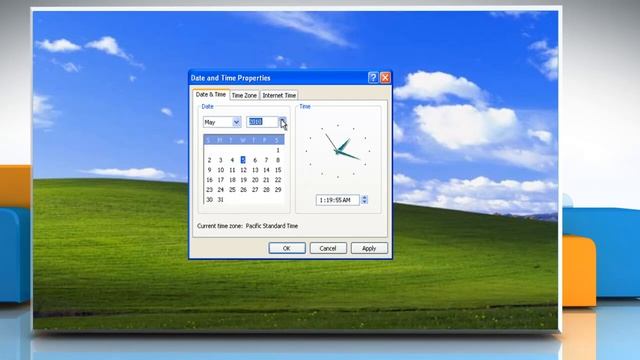Click the analog clock face

tap(338, 151)
